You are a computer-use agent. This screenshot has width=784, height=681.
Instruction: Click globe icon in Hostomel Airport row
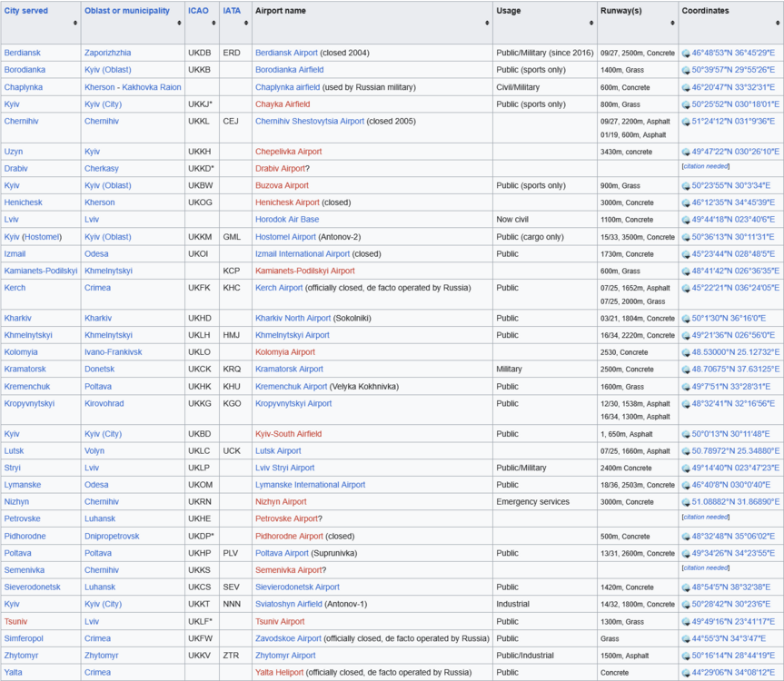tap(686, 238)
